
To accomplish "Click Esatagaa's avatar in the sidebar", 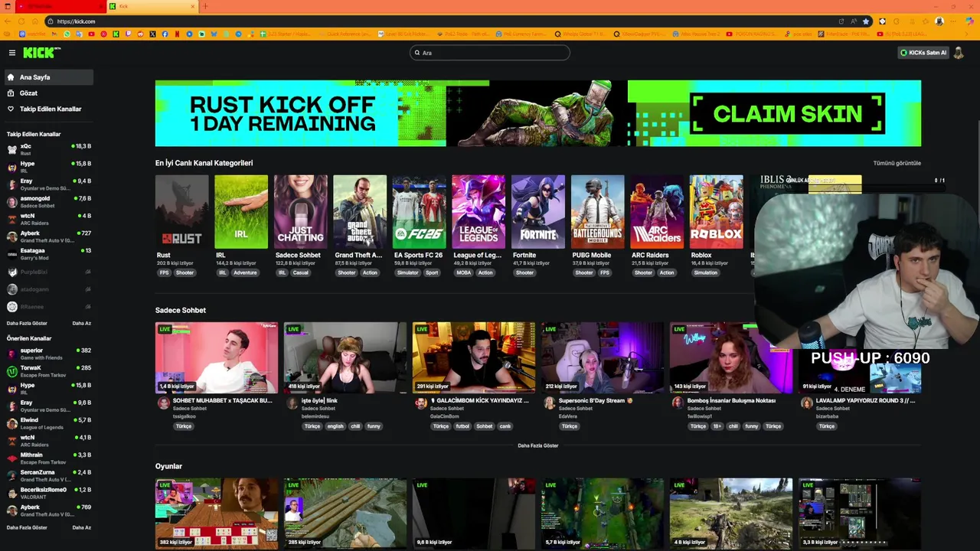I will 11,254.
